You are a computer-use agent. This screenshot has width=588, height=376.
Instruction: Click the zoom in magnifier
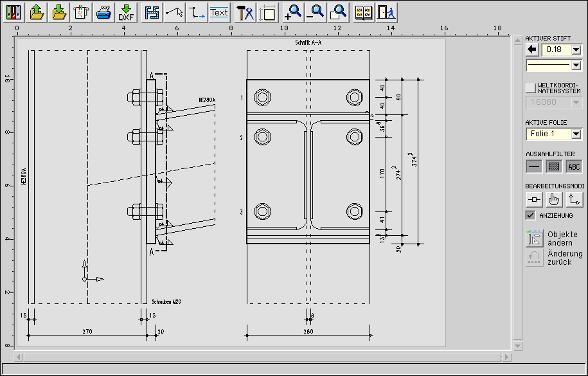click(293, 12)
